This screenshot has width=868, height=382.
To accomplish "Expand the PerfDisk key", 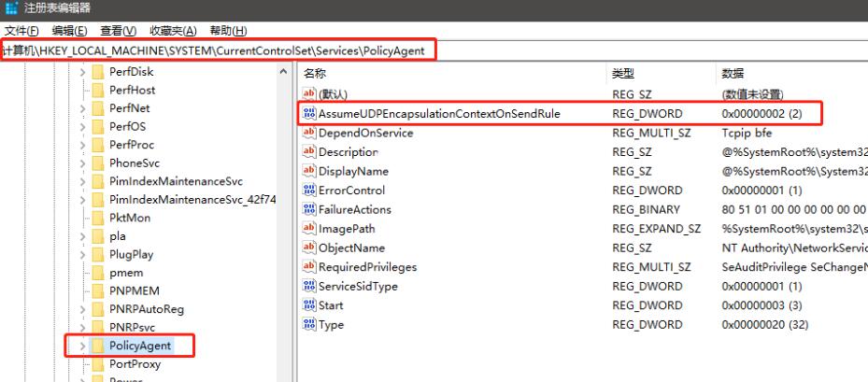I will [x=82, y=72].
